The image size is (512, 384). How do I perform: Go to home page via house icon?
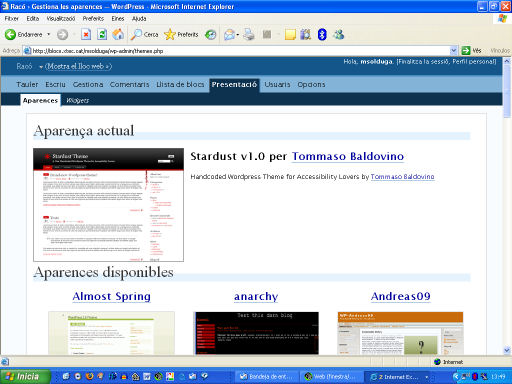[x=118, y=34]
